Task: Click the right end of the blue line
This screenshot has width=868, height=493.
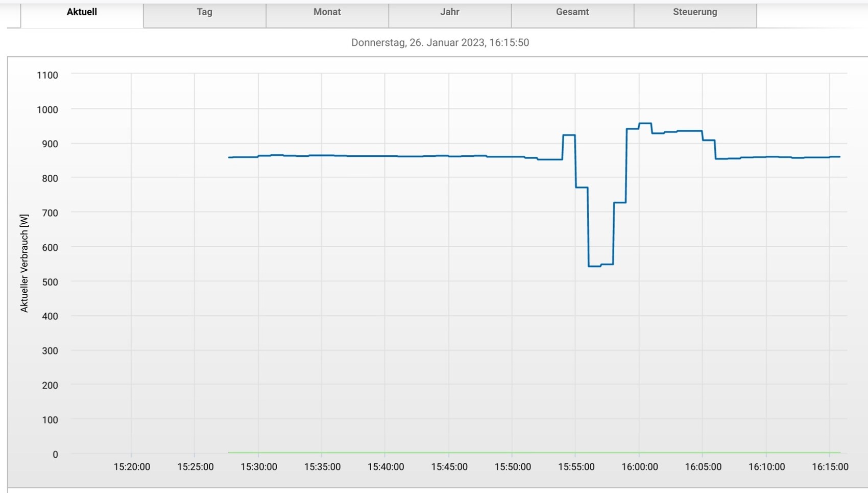Action: [x=839, y=157]
